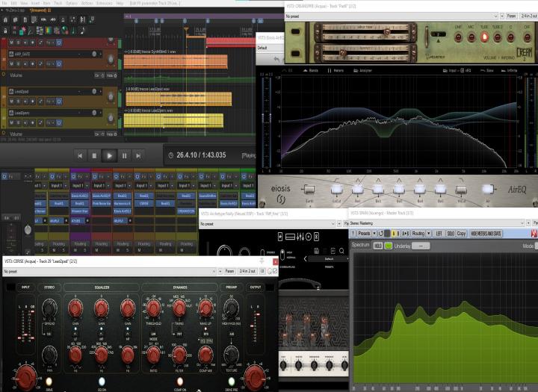The image size is (538, 392).
Task: Open the dropdown arrow next to SPAN Routing
Action: click(429, 234)
